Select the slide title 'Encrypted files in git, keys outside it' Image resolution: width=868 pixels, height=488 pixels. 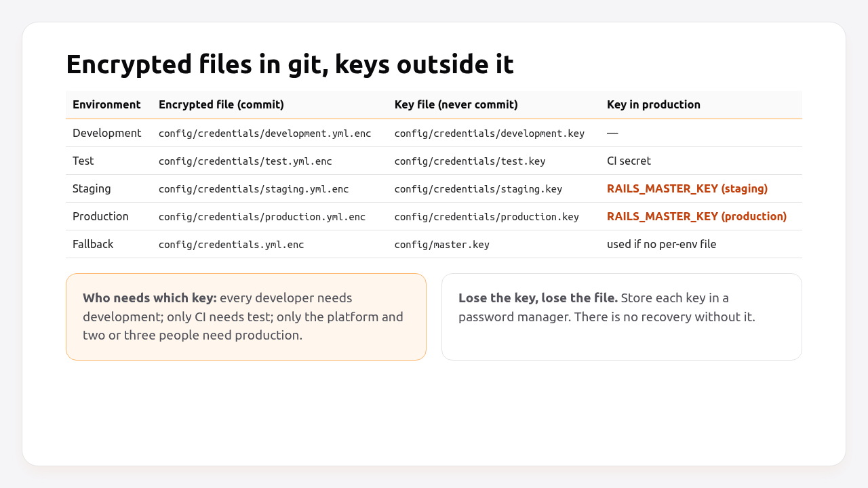[290, 64]
